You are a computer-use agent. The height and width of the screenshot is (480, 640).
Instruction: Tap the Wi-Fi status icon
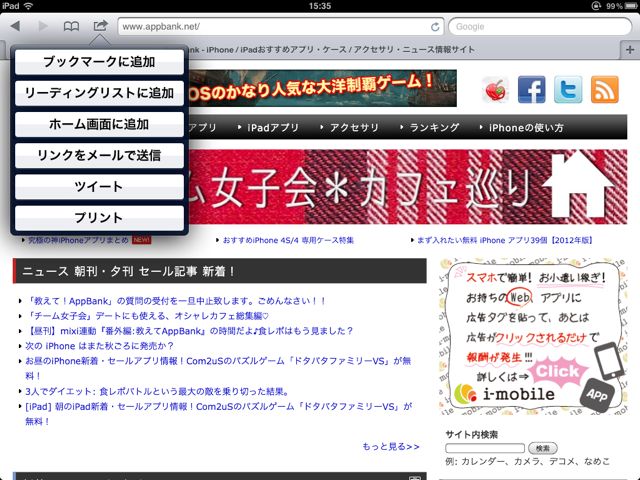(28, 6)
